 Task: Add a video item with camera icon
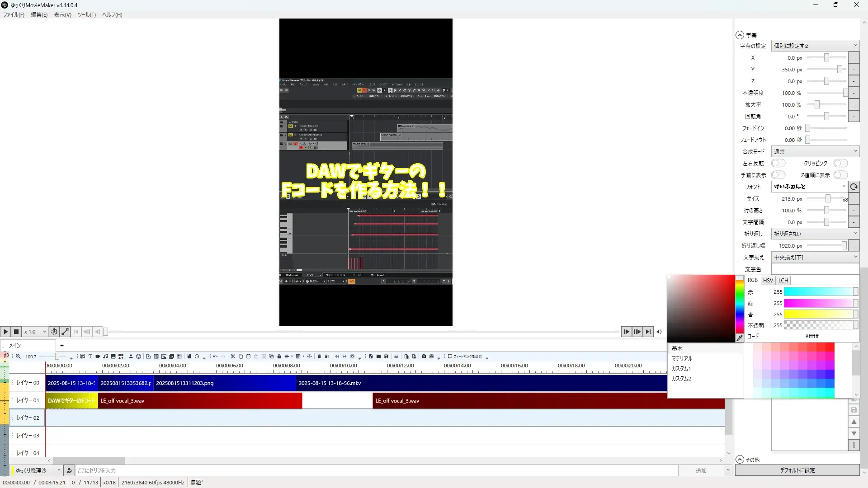98,357
